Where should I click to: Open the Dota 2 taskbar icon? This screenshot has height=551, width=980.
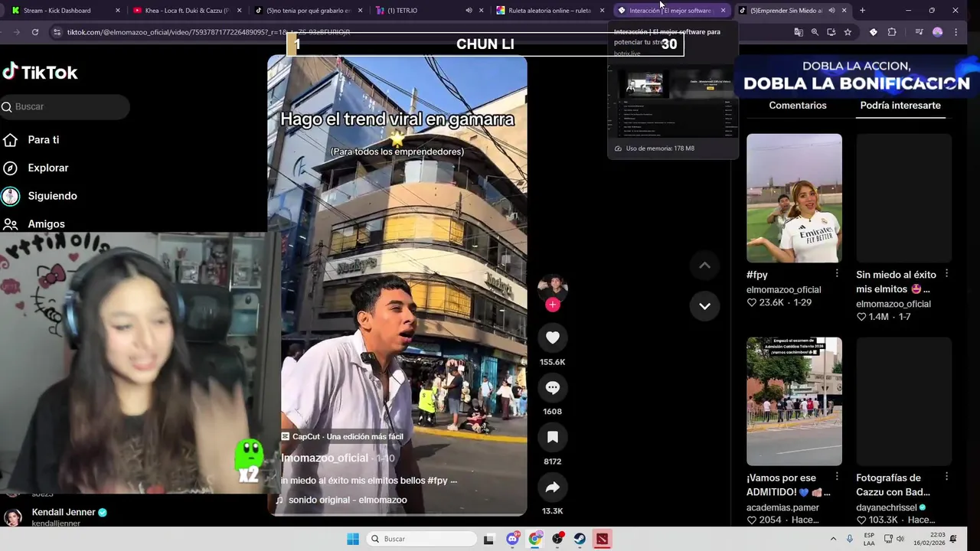[602, 539]
